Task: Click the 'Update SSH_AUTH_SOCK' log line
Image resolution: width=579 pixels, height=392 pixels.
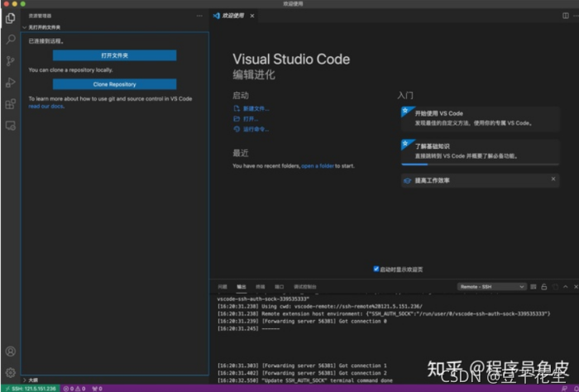Action: (305, 380)
